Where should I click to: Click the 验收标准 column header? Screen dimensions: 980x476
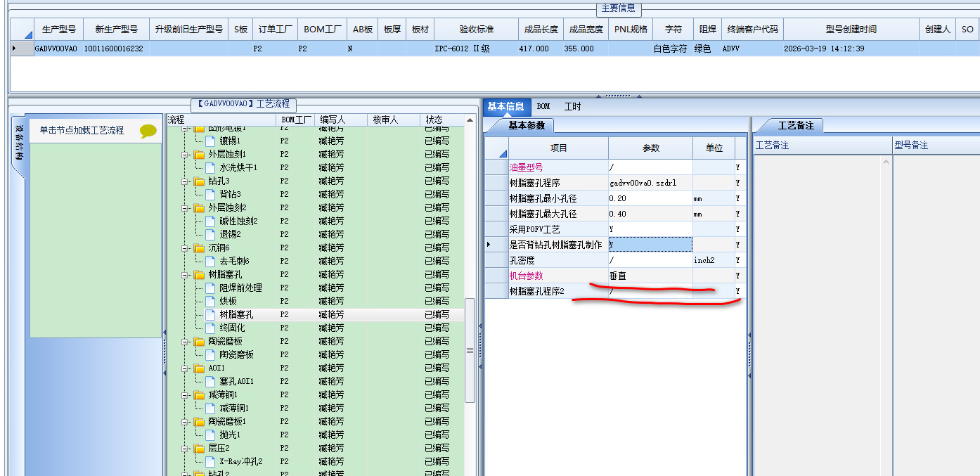[x=477, y=30]
